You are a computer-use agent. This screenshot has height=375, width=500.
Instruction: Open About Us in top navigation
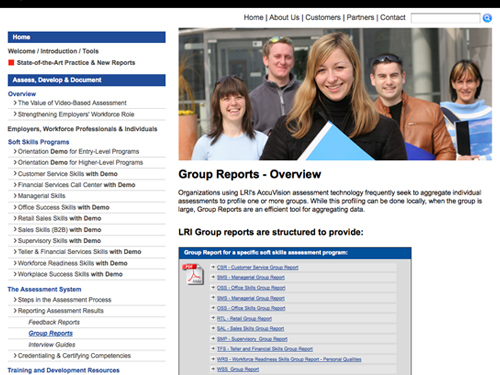284,17
